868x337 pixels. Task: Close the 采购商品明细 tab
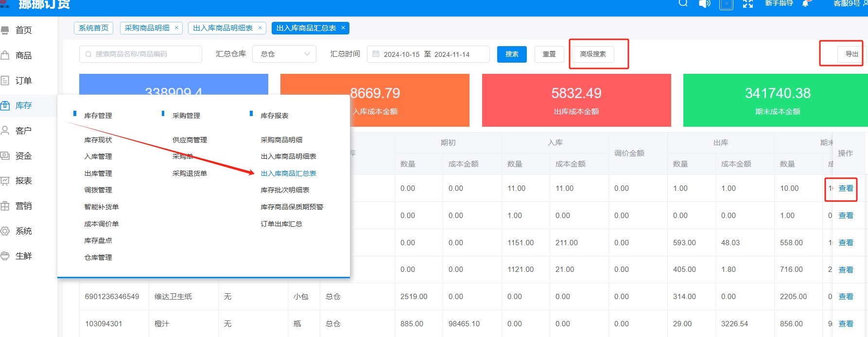tap(176, 28)
